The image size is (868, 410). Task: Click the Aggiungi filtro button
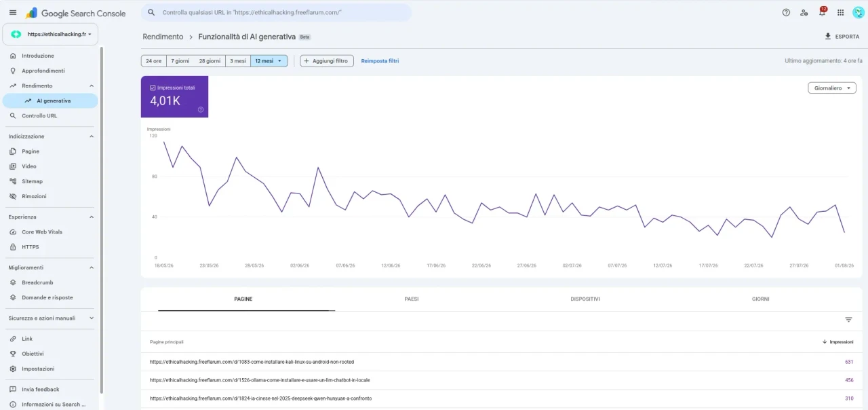[327, 61]
